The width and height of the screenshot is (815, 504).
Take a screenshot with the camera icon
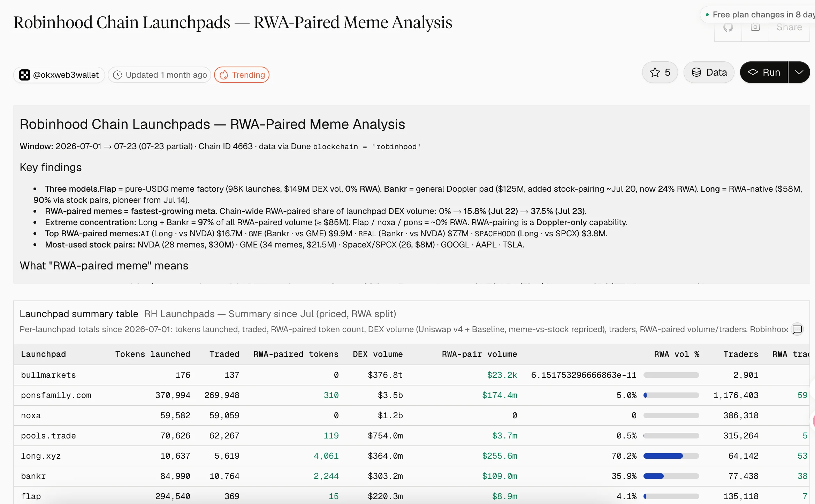click(x=755, y=28)
